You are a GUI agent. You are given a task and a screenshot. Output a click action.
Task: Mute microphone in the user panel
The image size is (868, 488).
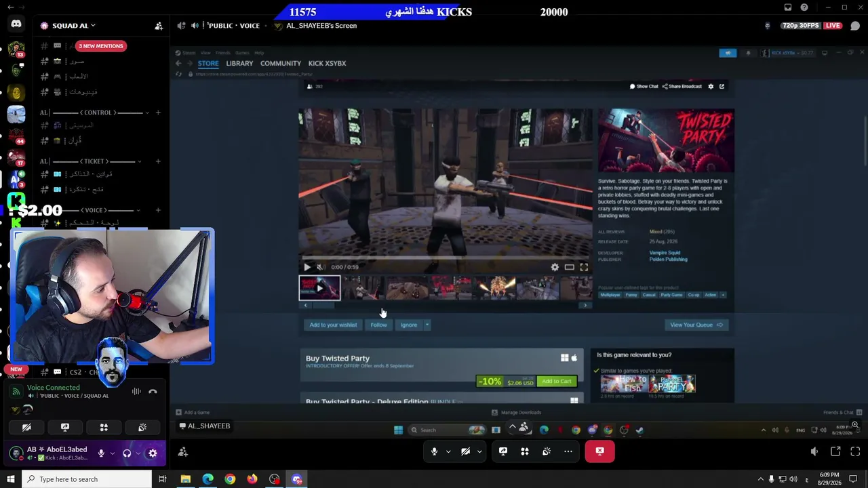click(101, 453)
